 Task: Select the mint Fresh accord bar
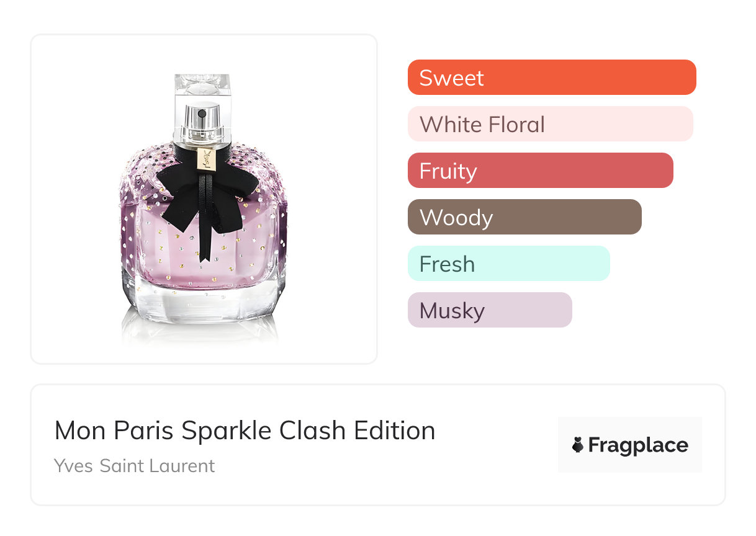click(508, 264)
